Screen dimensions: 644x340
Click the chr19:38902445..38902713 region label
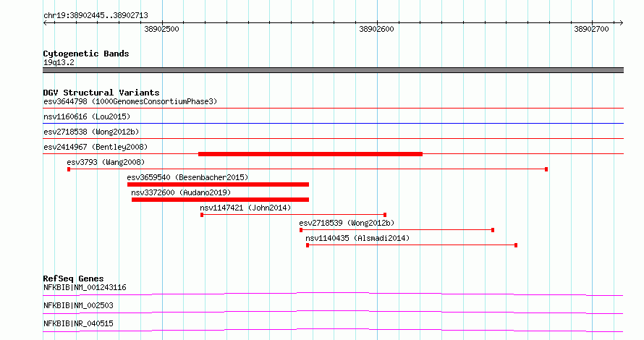point(96,16)
